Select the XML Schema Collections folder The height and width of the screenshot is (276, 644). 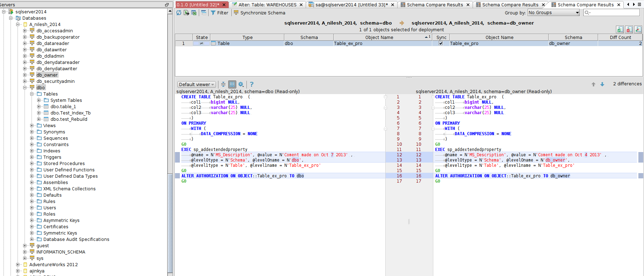tap(69, 189)
